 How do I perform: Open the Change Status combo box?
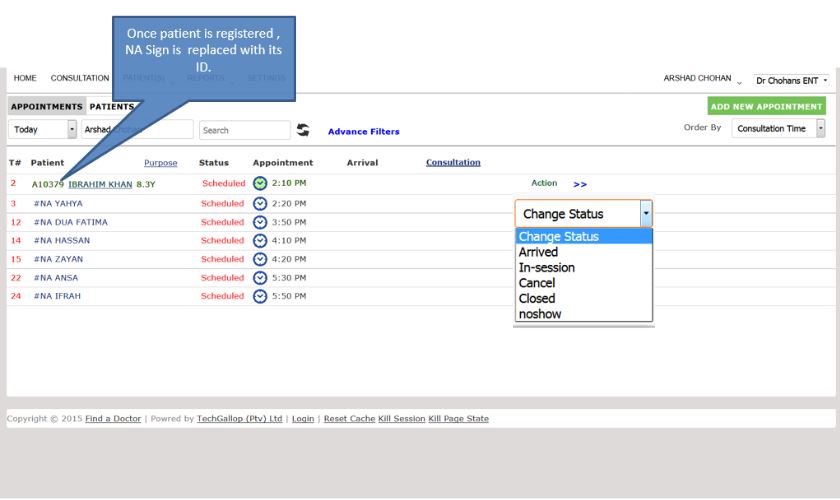[x=583, y=214]
